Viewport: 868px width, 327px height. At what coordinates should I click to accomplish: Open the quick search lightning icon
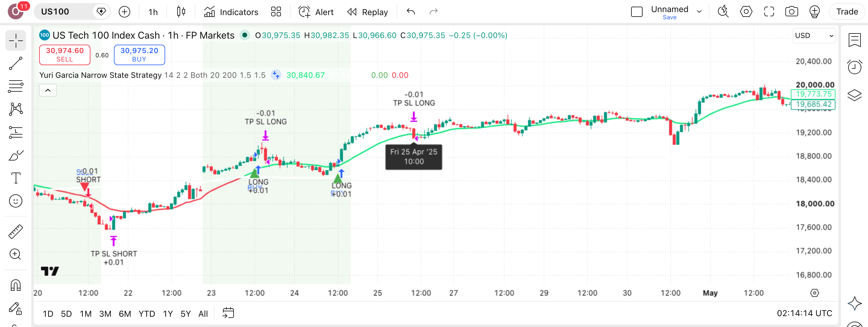pos(723,12)
